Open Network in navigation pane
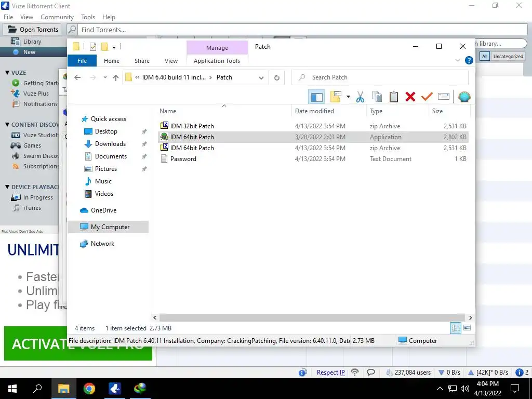532x399 pixels. point(102,244)
